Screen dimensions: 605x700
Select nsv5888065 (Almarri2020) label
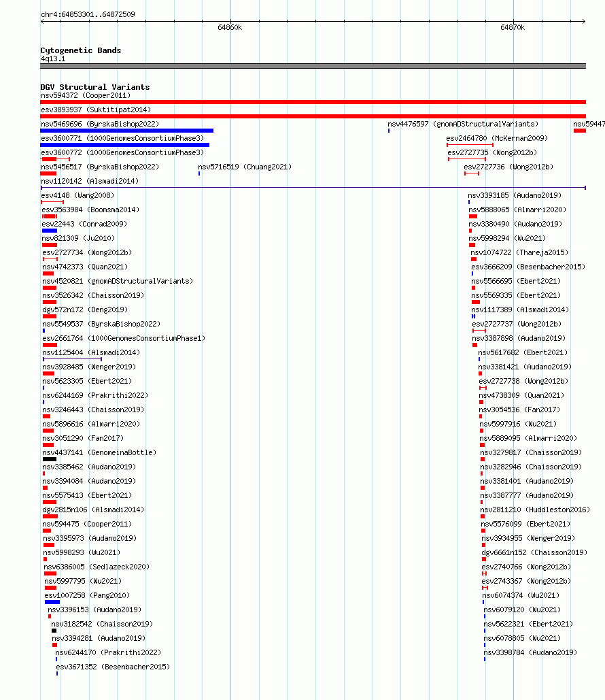pos(517,210)
